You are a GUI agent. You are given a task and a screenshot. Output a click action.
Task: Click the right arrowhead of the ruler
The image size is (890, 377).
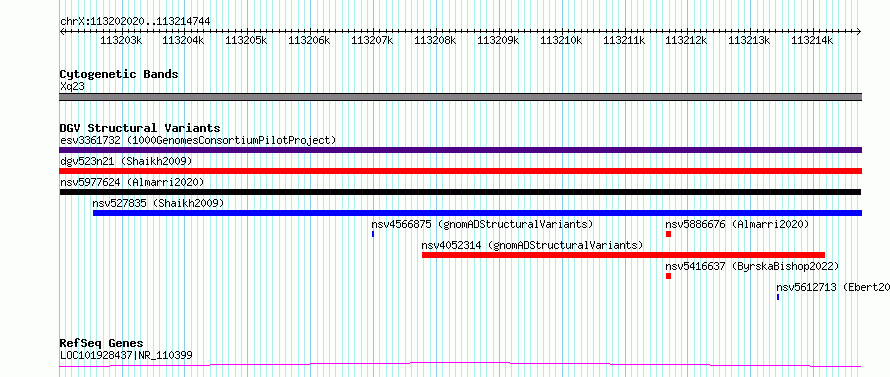click(x=859, y=32)
